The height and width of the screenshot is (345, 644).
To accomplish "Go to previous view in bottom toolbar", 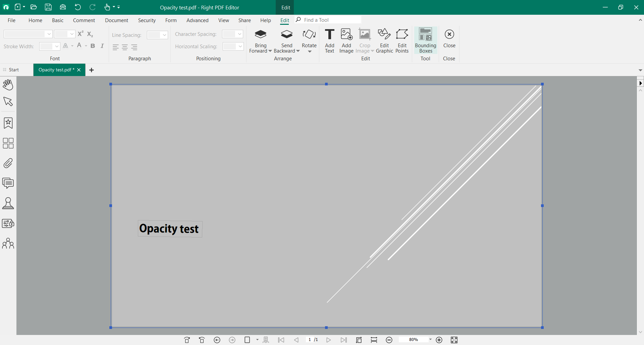I will [217, 340].
